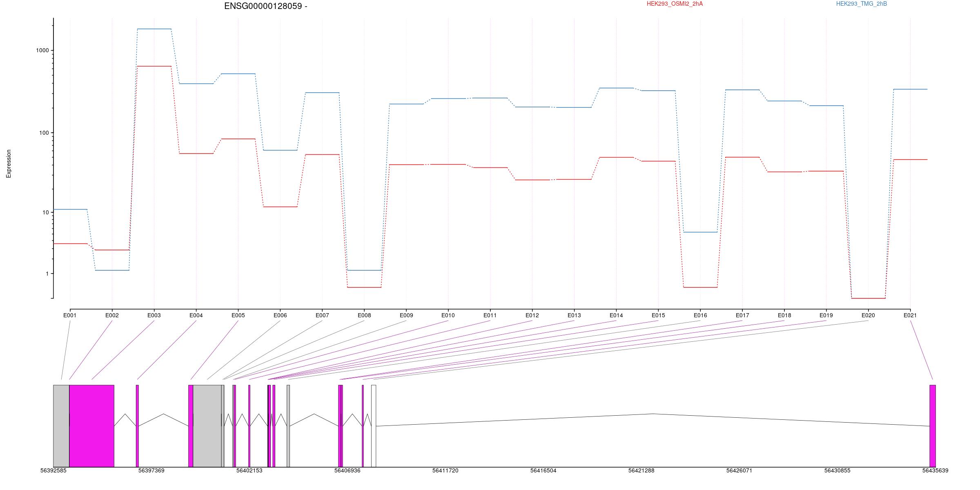Select the HEK293_TMG_2hB legend label

click(x=862, y=4)
